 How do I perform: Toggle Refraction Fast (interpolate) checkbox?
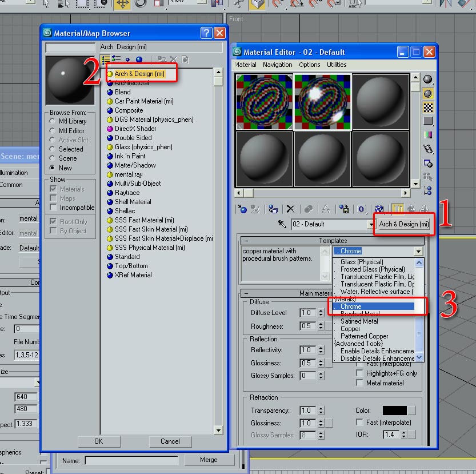click(359, 423)
